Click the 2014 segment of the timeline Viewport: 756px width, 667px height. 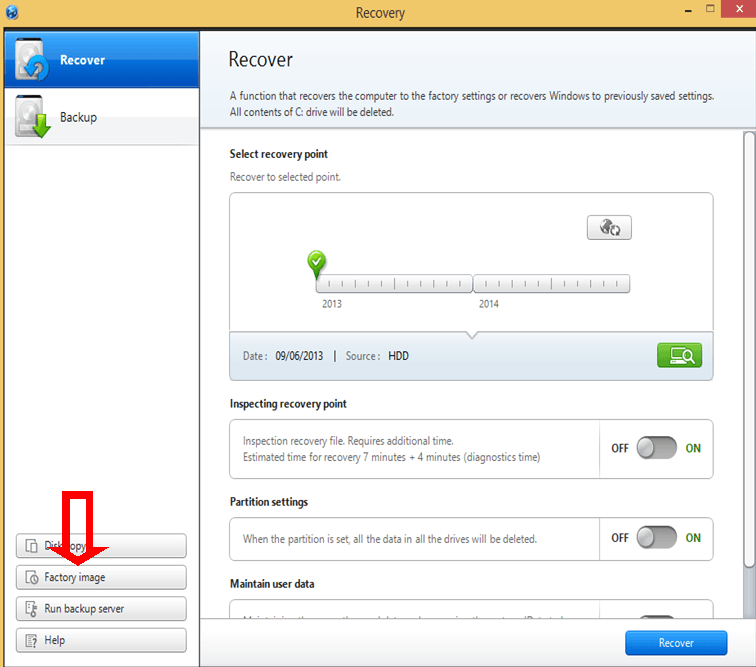click(x=551, y=284)
